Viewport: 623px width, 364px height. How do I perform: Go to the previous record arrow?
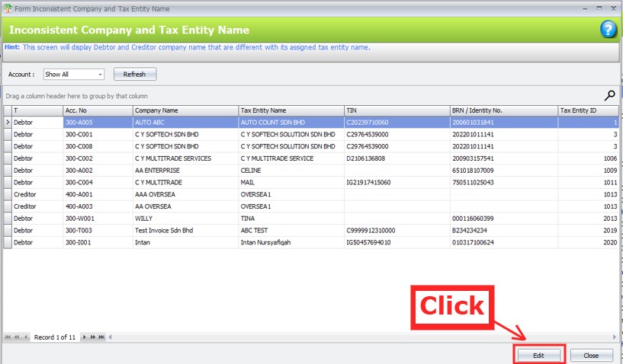point(27,337)
